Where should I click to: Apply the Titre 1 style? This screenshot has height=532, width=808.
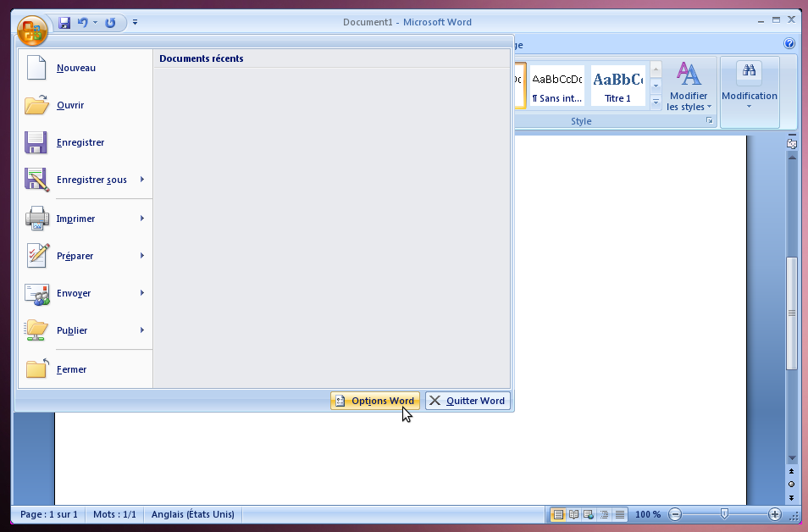pyautogui.click(x=617, y=86)
